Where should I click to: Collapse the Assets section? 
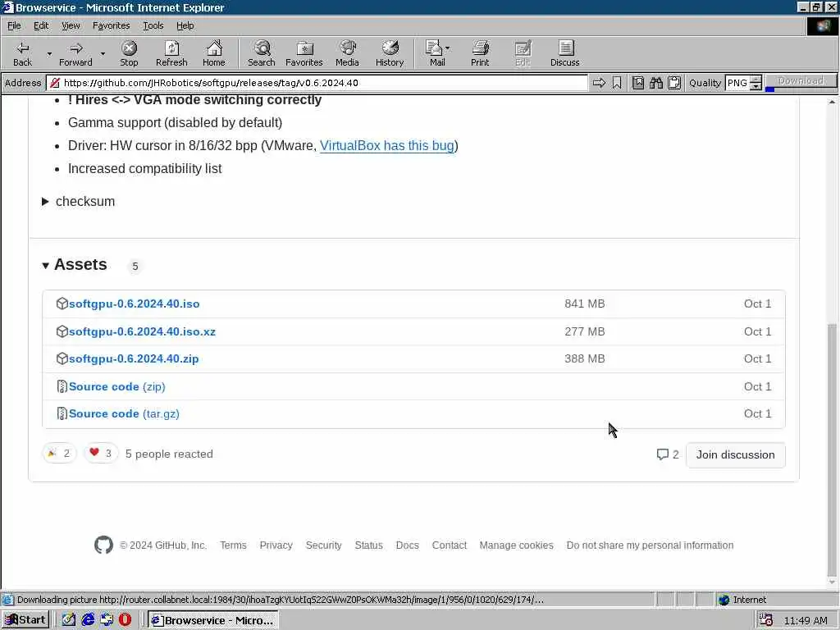(75, 265)
